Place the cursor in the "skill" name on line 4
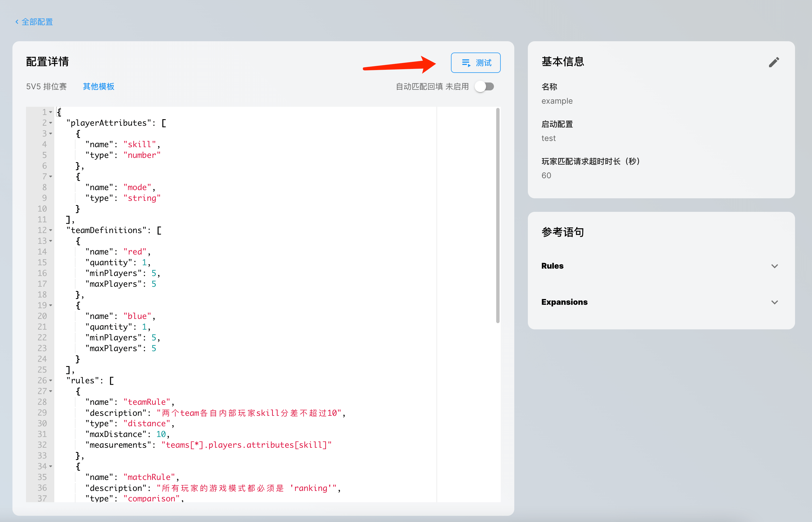The image size is (812, 522). pos(139,144)
